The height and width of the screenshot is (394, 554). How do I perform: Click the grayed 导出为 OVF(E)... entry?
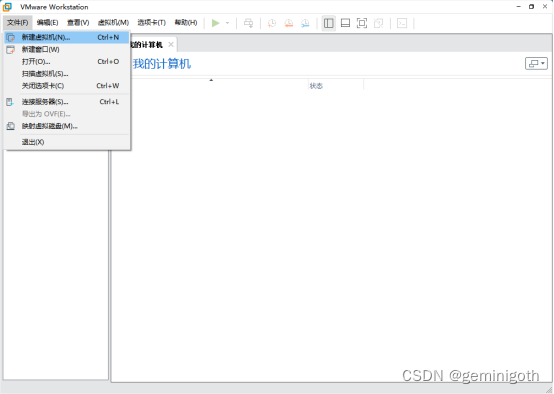pos(67,114)
